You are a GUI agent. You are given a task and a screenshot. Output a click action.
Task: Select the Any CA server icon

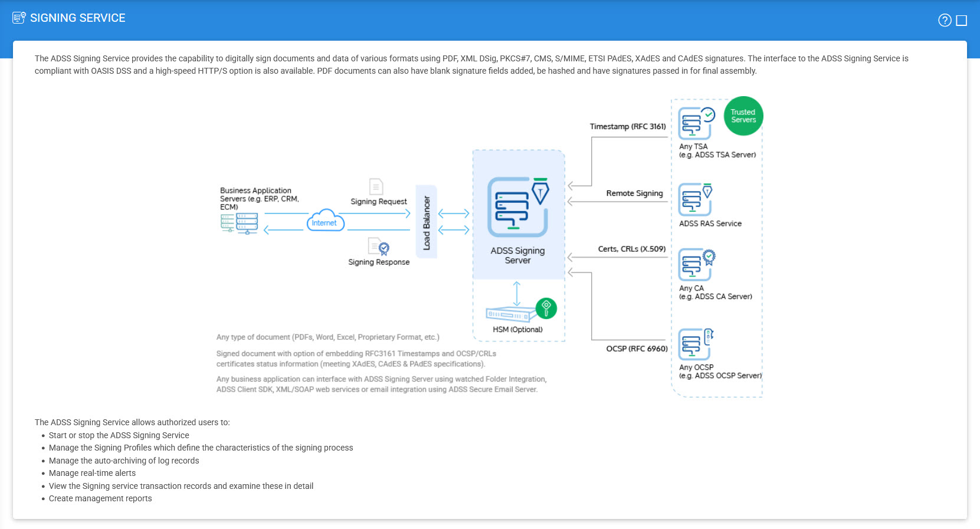(x=697, y=264)
